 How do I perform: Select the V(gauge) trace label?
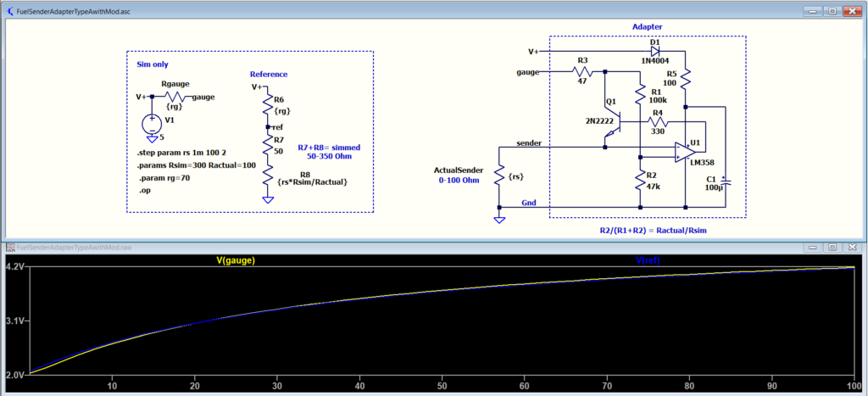(x=236, y=259)
